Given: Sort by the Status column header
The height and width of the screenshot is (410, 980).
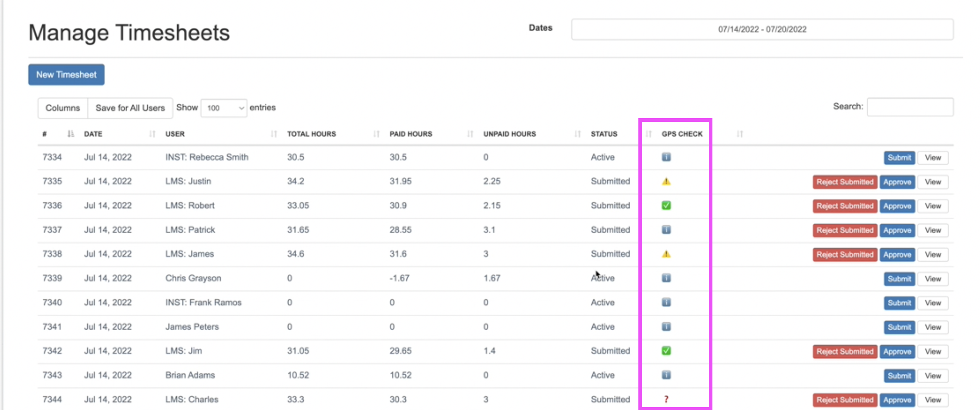Looking at the screenshot, I should click(x=604, y=134).
